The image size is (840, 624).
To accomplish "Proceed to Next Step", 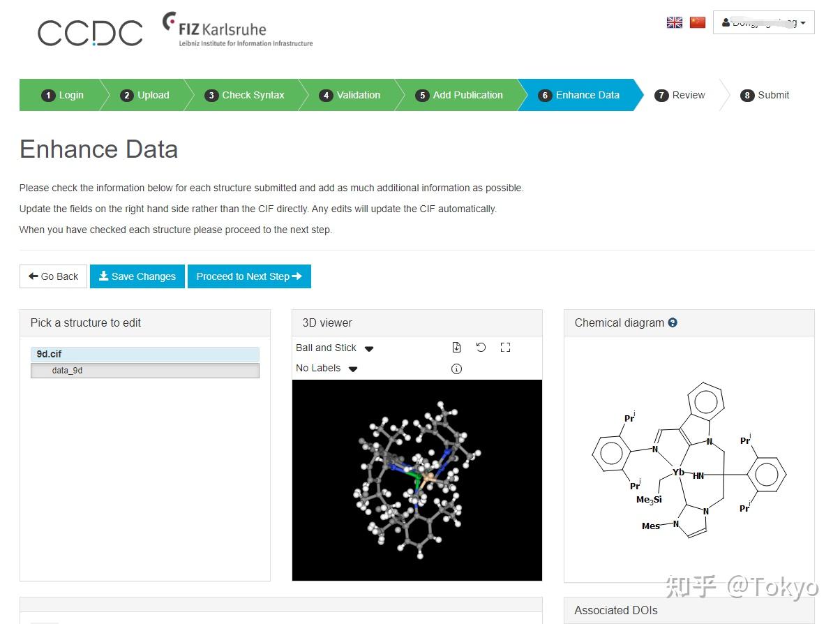I will [x=249, y=276].
